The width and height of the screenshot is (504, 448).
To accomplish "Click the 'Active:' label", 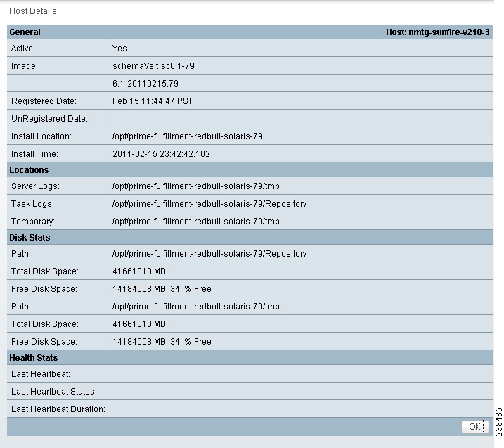I will click(x=22, y=49).
